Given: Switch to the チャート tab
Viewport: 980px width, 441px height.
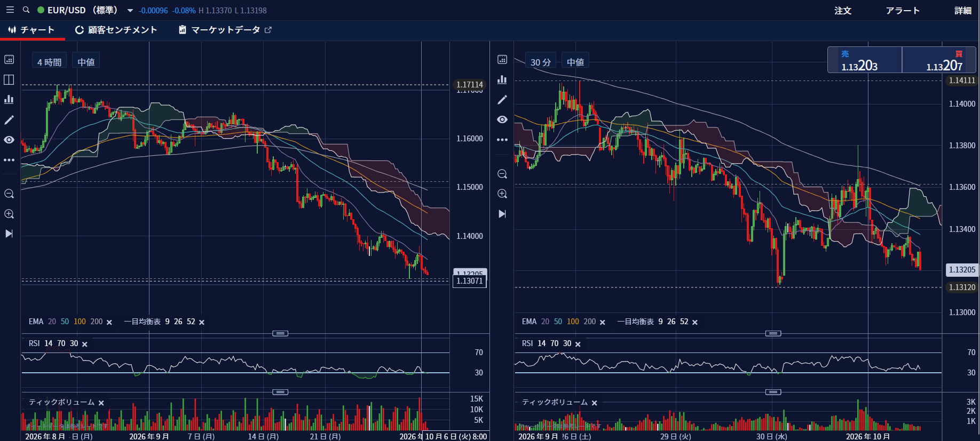Looking at the screenshot, I should pyautogui.click(x=32, y=30).
